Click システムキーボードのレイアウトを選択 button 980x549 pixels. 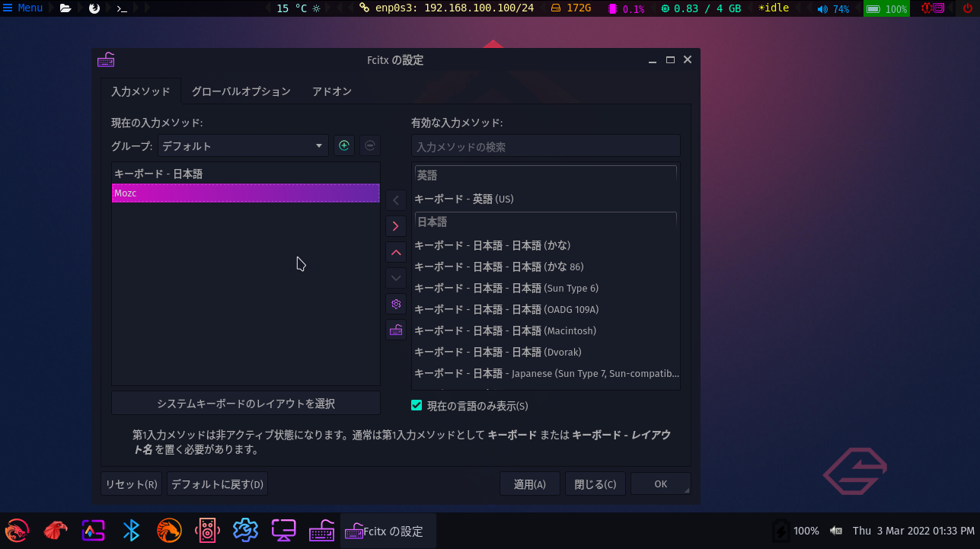[x=246, y=404]
